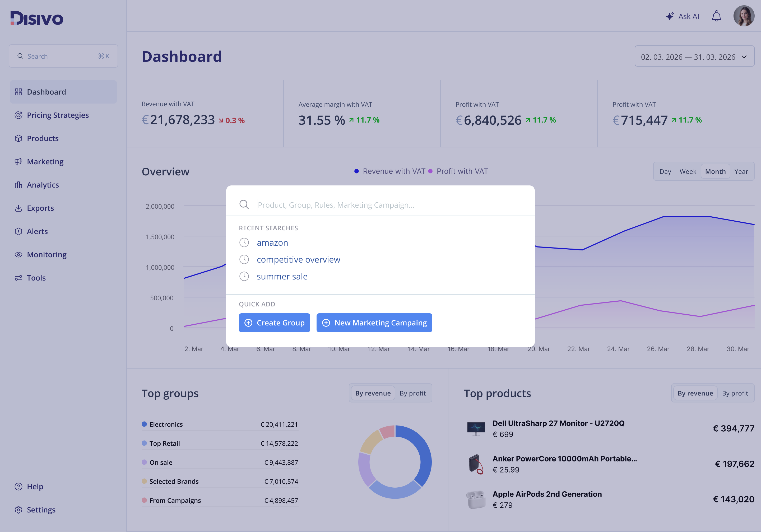Click plus icon on Create Group button

(248, 323)
